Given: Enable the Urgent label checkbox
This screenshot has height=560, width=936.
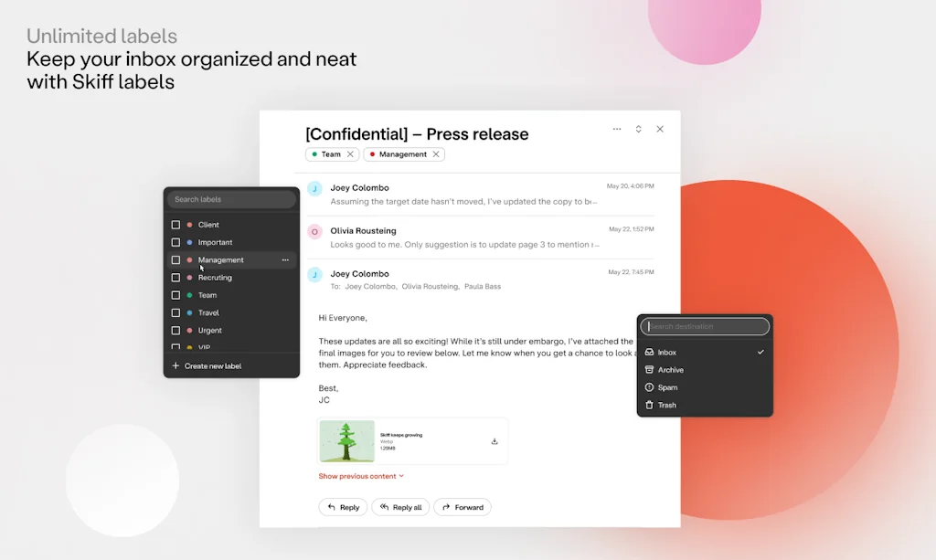Looking at the screenshot, I should click(175, 331).
